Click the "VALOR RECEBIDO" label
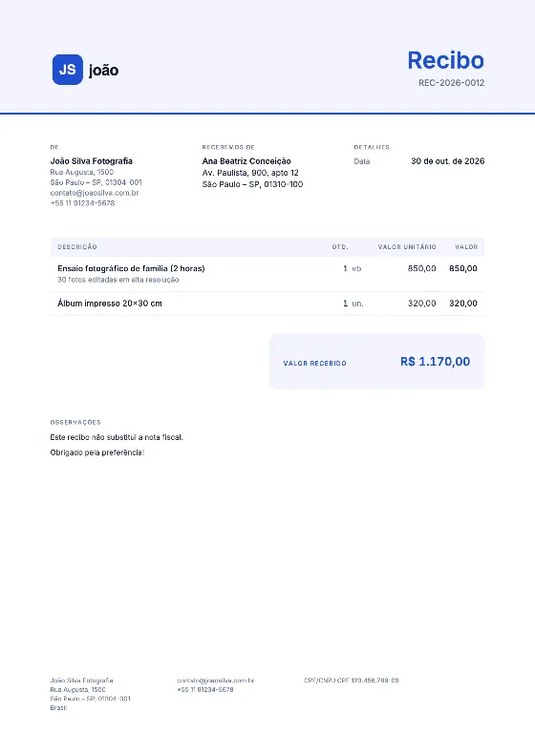The image size is (535, 756). 314,363
